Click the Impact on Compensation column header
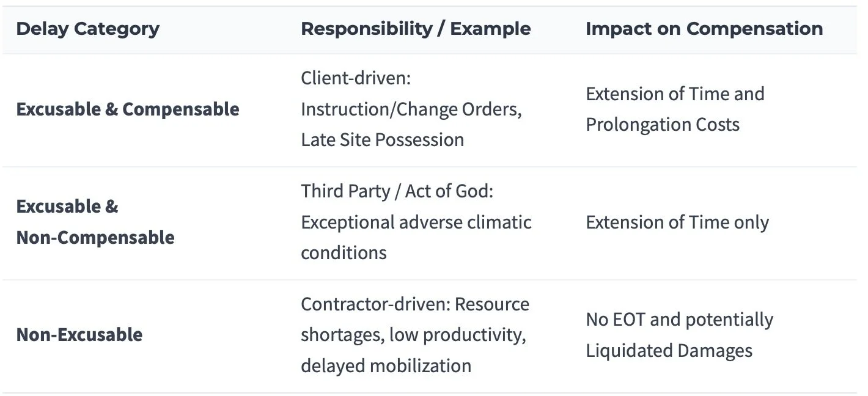Viewport: 868px width, 396px height. point(704,29)
